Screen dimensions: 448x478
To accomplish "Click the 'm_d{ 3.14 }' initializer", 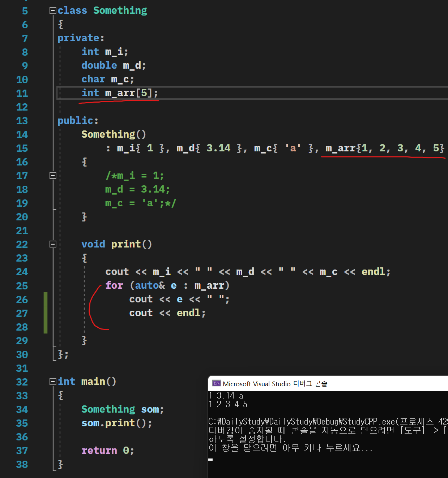I will [209, 148].
